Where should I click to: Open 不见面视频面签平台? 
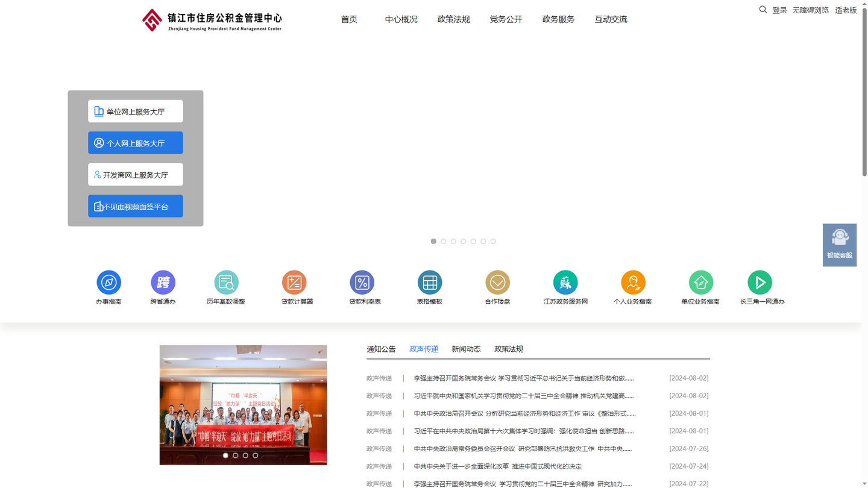[136, 206]
